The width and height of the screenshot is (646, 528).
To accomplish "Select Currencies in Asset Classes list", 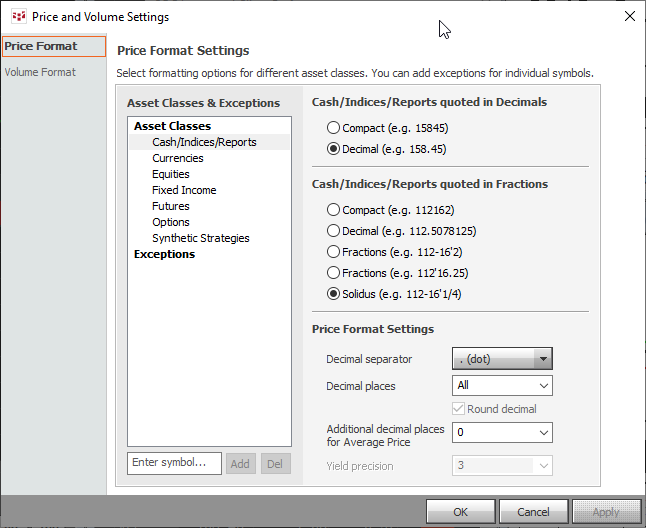I will [x=178, y=158].
